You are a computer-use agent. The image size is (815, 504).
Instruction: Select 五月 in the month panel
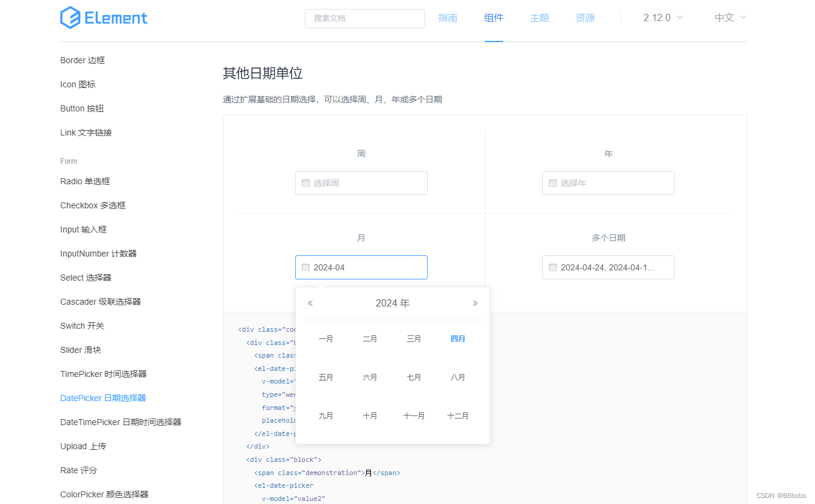click(x=326, y=377)
